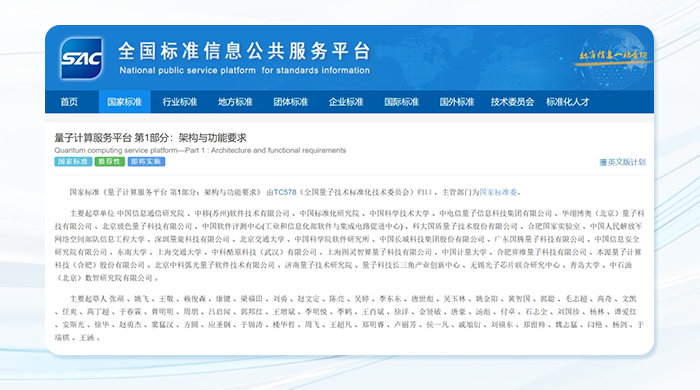Viewport: 700px width, 390px height.
Task: Click the blue 国家标准 tag badge
Action: coord(73,162)
